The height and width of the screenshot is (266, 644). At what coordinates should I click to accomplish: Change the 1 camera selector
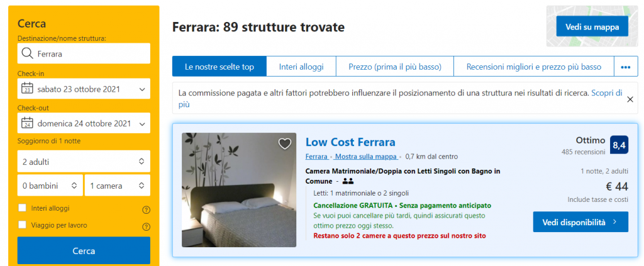tap(118, 186)
